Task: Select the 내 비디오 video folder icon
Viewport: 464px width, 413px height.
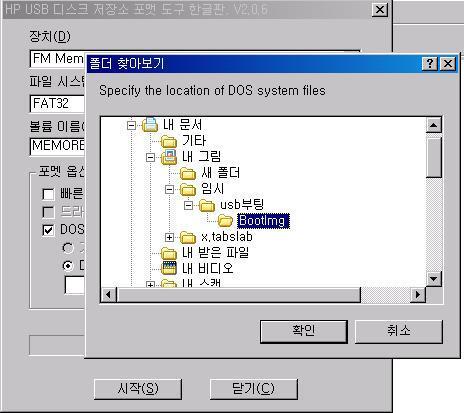Action: [x=169, y=268]
